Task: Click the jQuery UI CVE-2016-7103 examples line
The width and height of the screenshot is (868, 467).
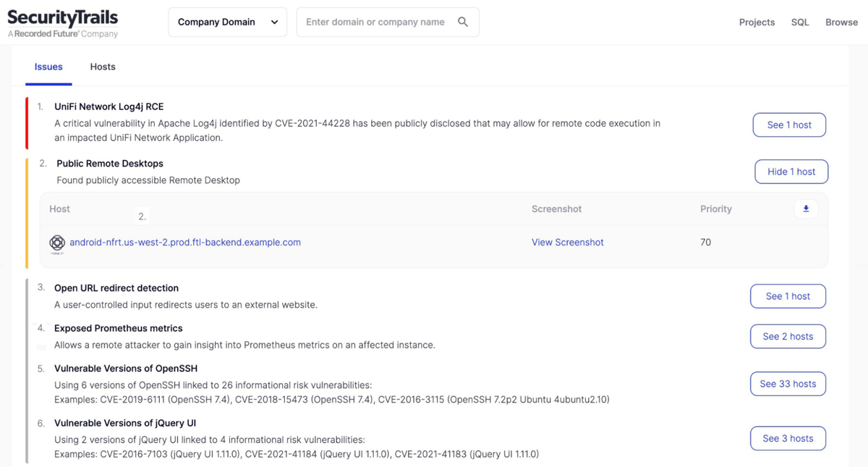Action: tap(297, 455)
